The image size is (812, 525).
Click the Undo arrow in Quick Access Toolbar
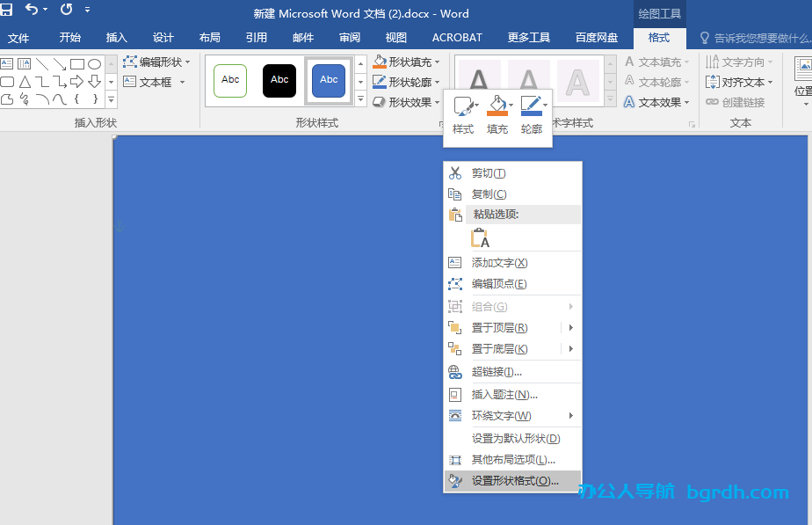pos(33,10)
